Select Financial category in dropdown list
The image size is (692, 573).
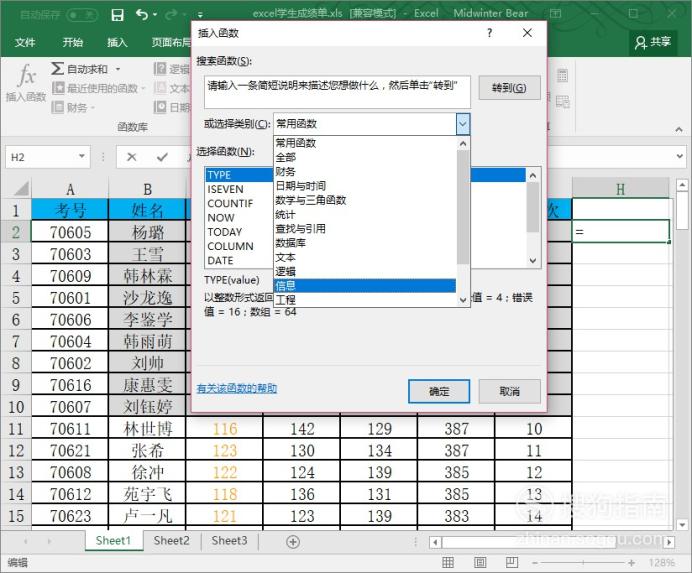tap(365, 171)
